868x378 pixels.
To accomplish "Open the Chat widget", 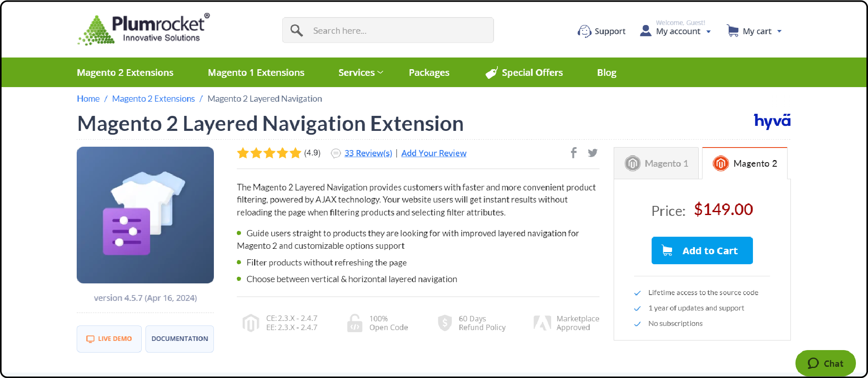I will coord(825,363).
